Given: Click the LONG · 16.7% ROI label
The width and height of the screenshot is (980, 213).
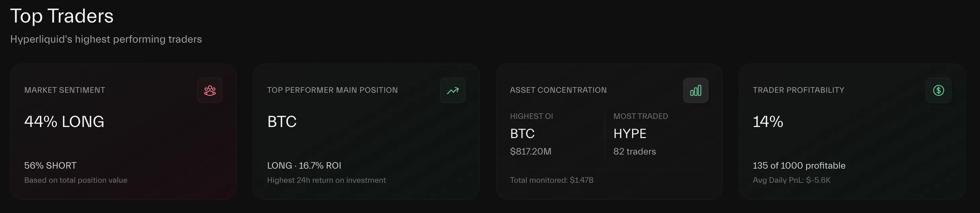Looking at the screenshot, I should [304, 165].
